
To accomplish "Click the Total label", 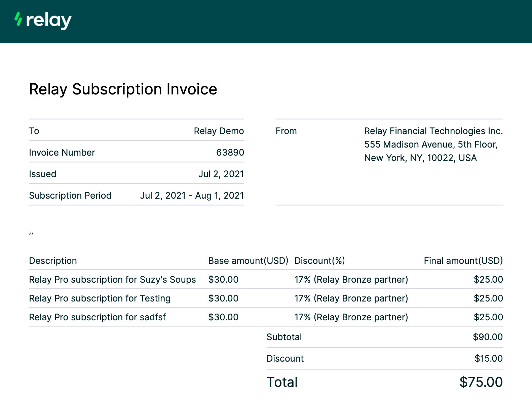I will tap(282, 382).
